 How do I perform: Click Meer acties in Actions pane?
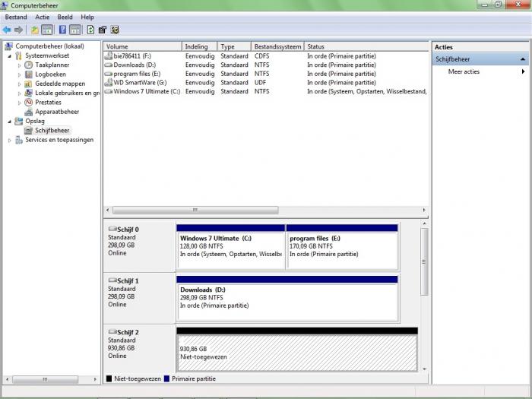coord(464,71)
